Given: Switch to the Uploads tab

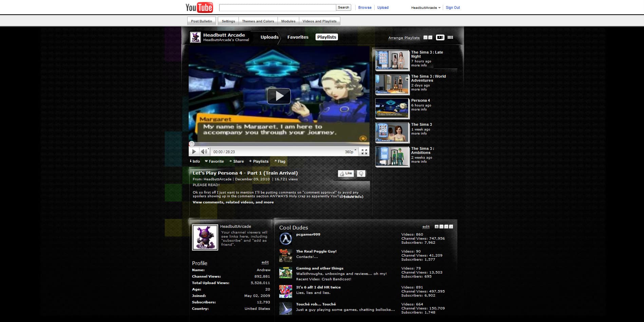Looking at the screenshot, I should (x=269, y=37).
